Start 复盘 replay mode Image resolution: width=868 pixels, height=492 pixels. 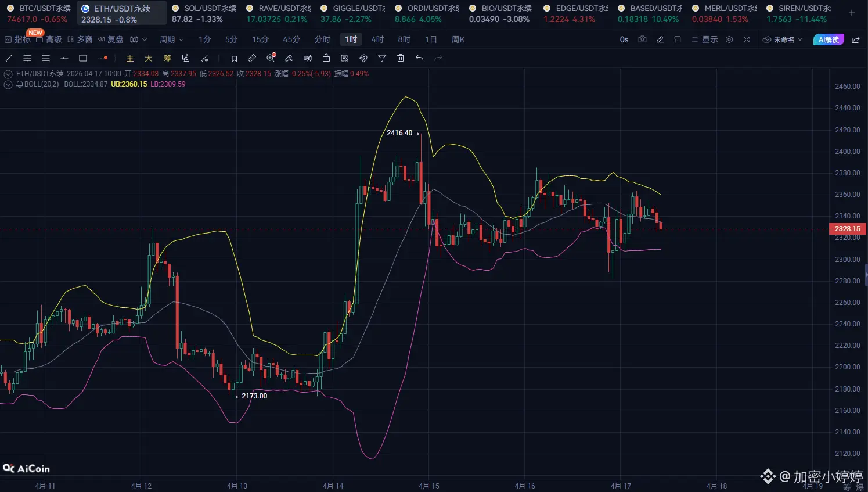pos(111,39)
